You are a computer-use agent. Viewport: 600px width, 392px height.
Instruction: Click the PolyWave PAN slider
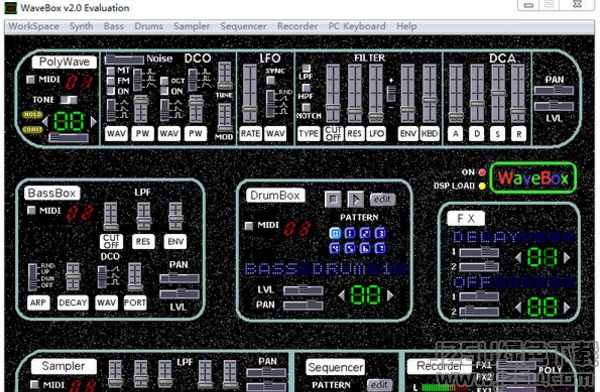pos(554,90)
